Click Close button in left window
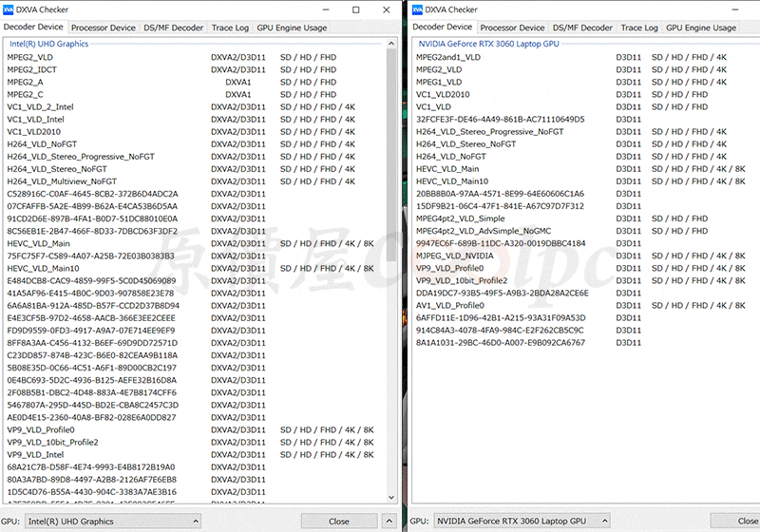The width and height of the screenshot is (760, 532). click(x=339, y=522)
